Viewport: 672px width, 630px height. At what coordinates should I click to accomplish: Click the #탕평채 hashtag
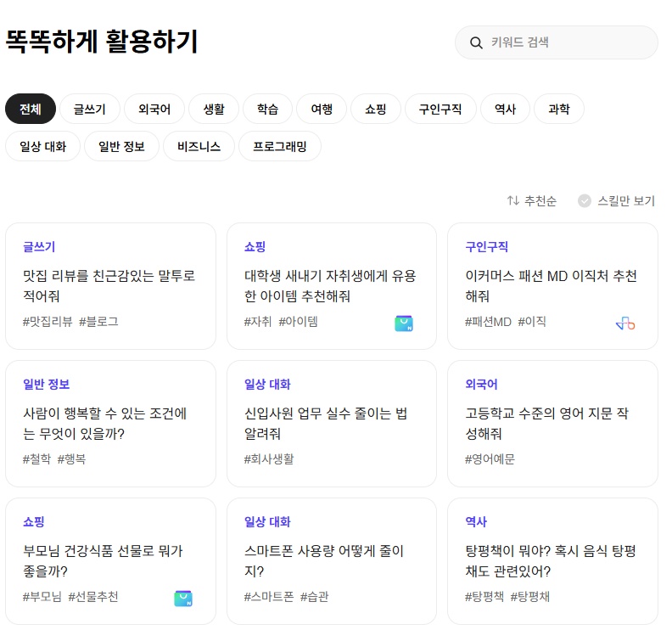[529, 597]
